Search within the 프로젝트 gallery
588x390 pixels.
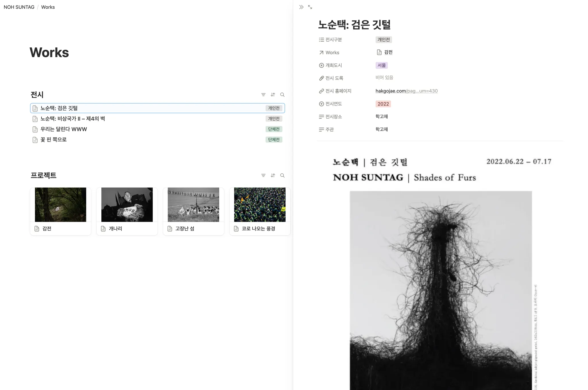click(x=282, y=175)
